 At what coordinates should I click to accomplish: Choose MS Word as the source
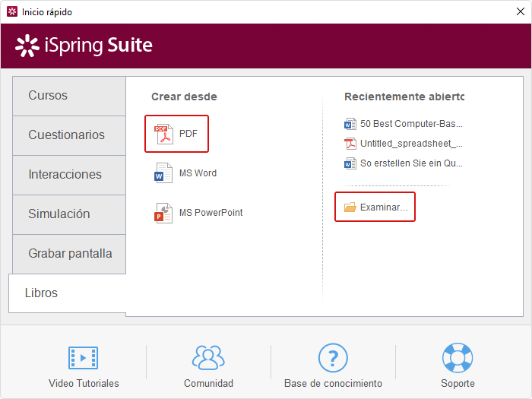[198, 173]
